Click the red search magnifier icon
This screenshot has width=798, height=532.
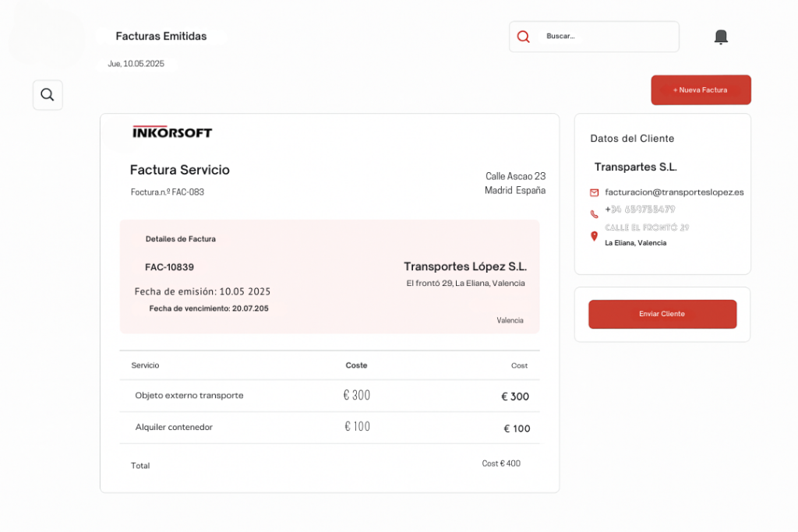[524, 37]
